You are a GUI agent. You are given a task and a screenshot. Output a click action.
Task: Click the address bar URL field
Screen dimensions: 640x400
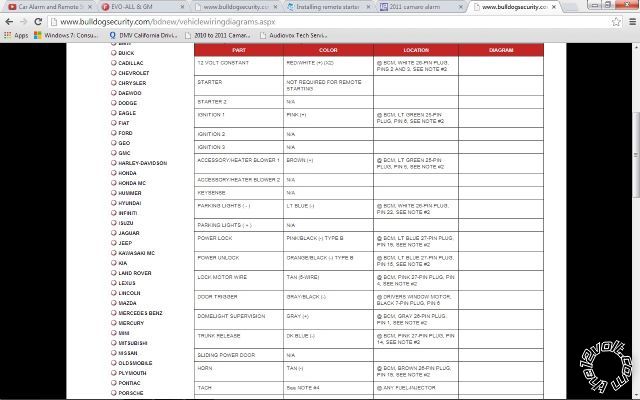pos(327,22)
